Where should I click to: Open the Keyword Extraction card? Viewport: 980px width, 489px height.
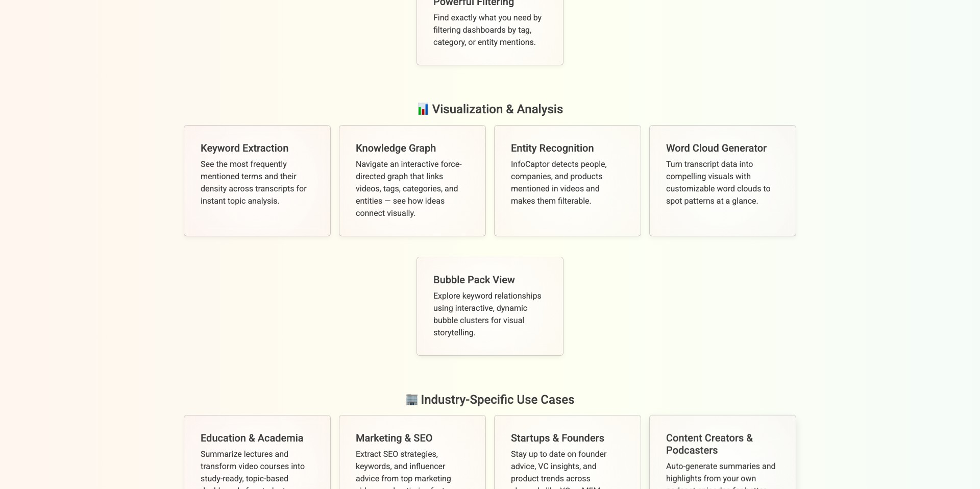[x=257, y=181]
